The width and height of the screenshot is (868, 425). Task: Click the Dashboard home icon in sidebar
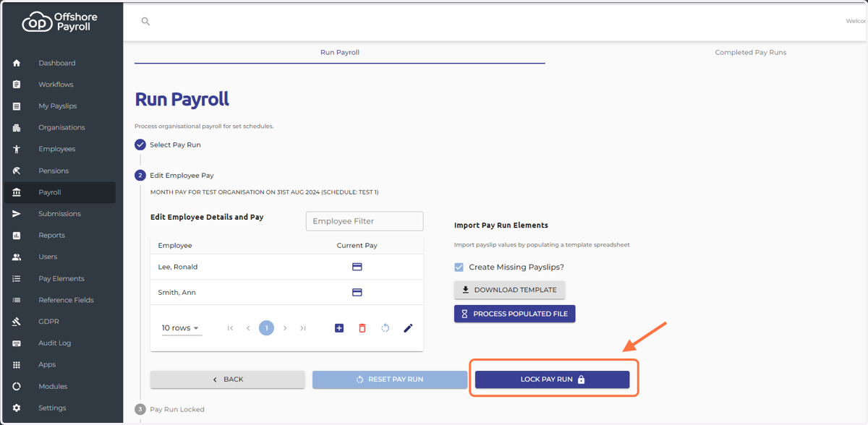17,63
